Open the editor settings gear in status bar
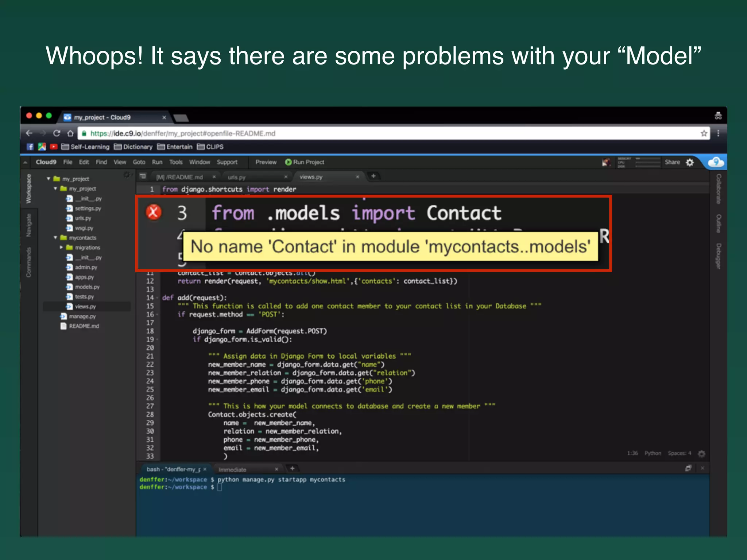 click(701, 454)
